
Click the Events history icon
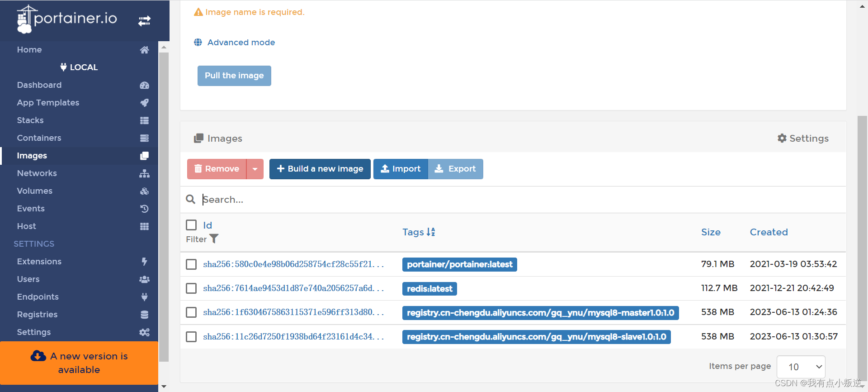(144, 209)
